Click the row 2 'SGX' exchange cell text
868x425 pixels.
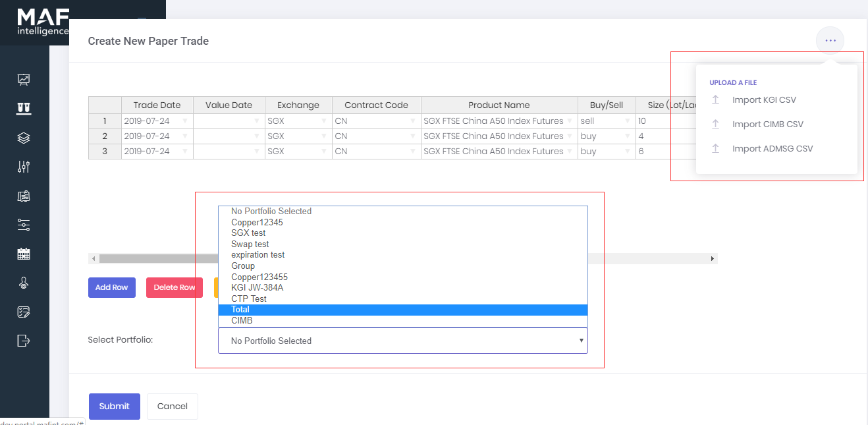(276, 136)
